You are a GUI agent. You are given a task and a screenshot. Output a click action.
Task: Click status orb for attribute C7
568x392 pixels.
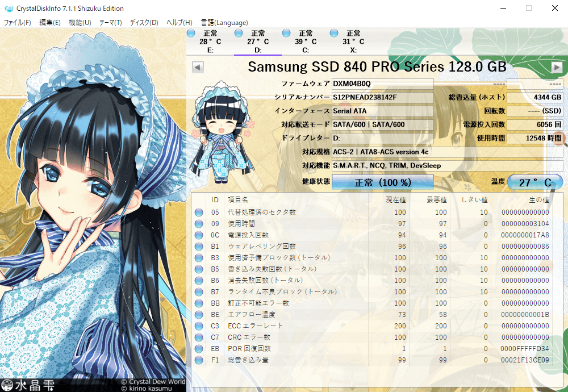tap(199, 337)
